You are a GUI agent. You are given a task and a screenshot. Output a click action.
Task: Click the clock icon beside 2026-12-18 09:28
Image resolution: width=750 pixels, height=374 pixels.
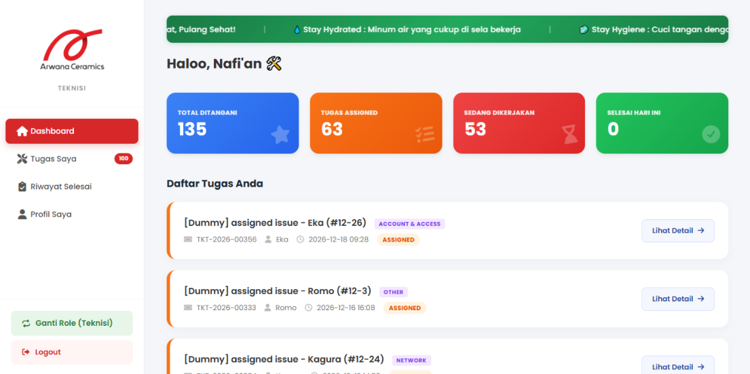click(300, 240)
